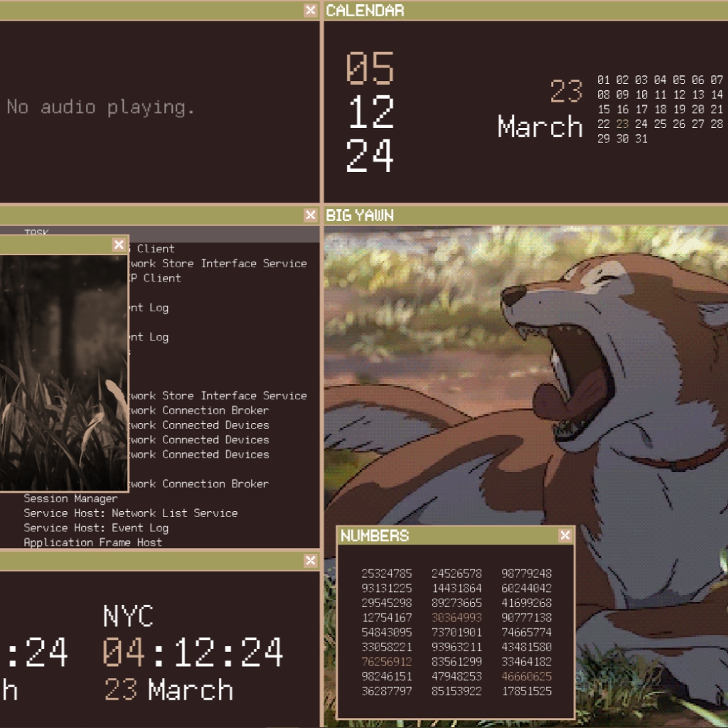Click highlighted number 30364993
Image resolution: width=728 pixels, height=728 pixels.
[x=457, y=618]
